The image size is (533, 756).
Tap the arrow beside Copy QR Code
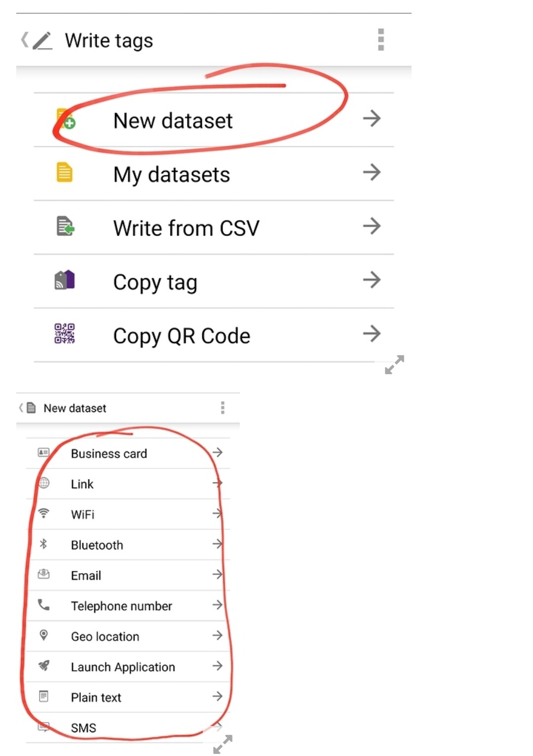pos(372,333)
